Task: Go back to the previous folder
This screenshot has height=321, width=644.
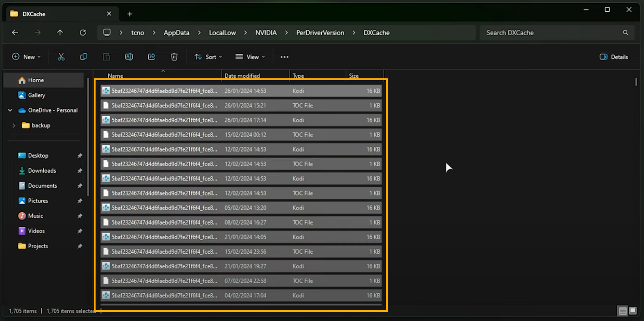Action: 15,32
